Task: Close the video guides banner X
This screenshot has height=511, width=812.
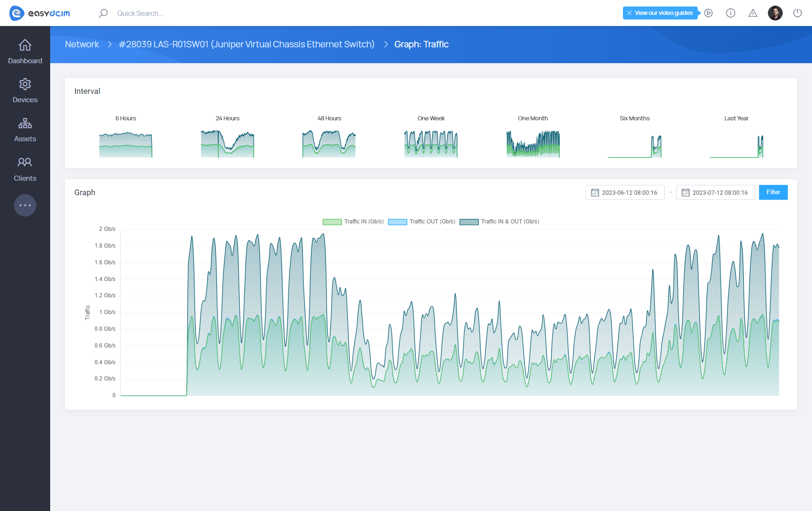Action: 629,13
